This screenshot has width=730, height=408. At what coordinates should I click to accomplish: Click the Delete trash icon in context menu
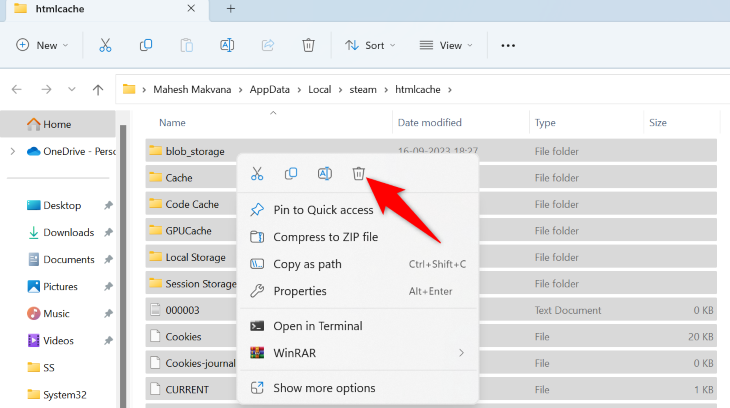click(x=359, y=174)
